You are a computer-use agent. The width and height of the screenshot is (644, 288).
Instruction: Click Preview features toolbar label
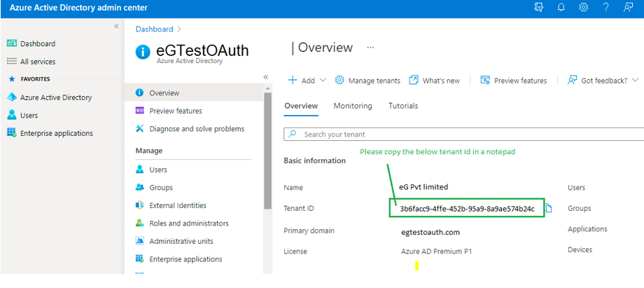tap(520, 81)
